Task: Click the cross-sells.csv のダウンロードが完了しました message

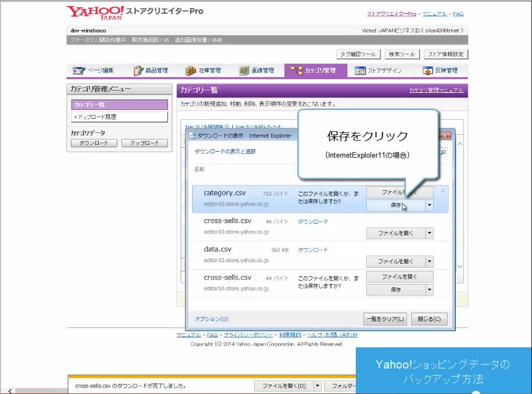Action: [x=131, y=386]
